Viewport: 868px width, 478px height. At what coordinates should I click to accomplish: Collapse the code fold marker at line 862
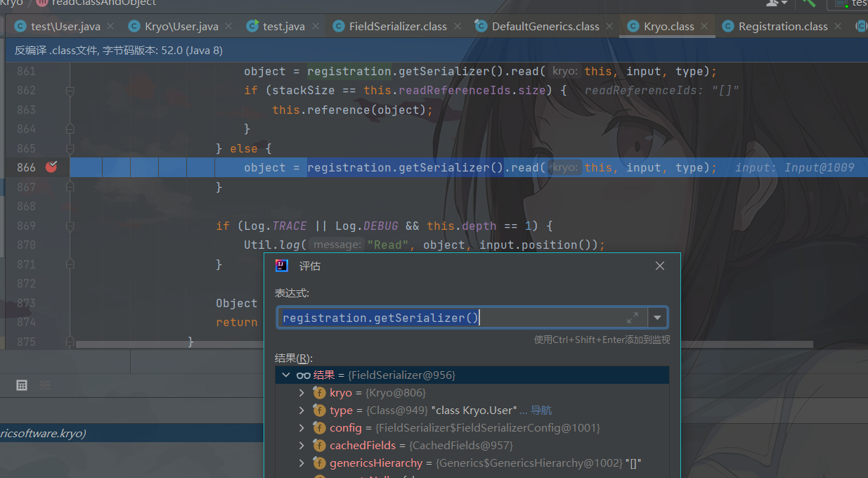(x=70, y=91)
